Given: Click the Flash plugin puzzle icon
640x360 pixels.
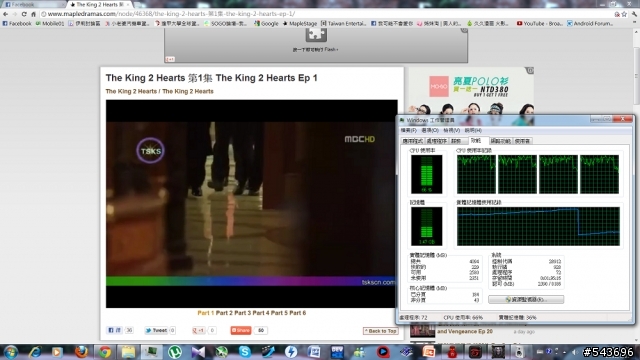Looking at the screenshot, I should coord(316,35).
